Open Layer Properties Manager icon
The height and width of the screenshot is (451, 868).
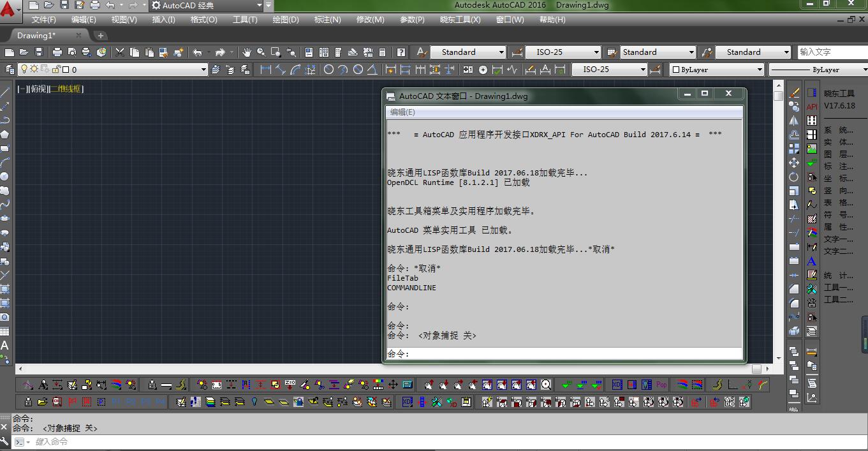(x=10, y=70)
